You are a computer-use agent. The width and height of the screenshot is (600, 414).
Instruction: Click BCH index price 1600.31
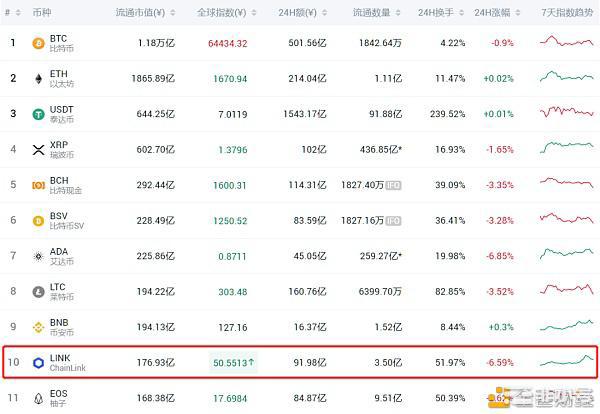click(x=230, y=185)
